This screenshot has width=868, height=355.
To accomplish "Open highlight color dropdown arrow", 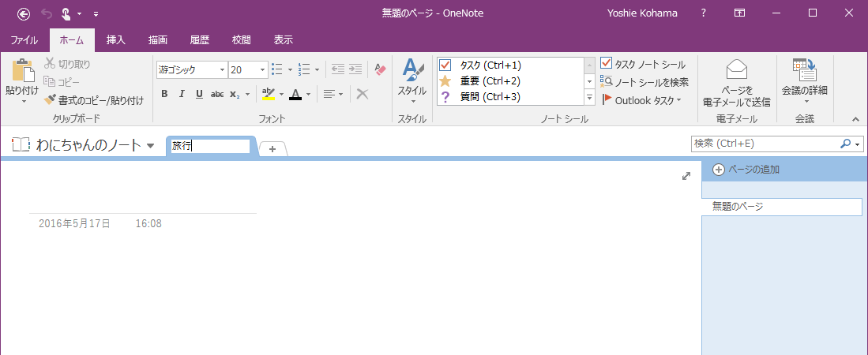I will tap(282, 94).
